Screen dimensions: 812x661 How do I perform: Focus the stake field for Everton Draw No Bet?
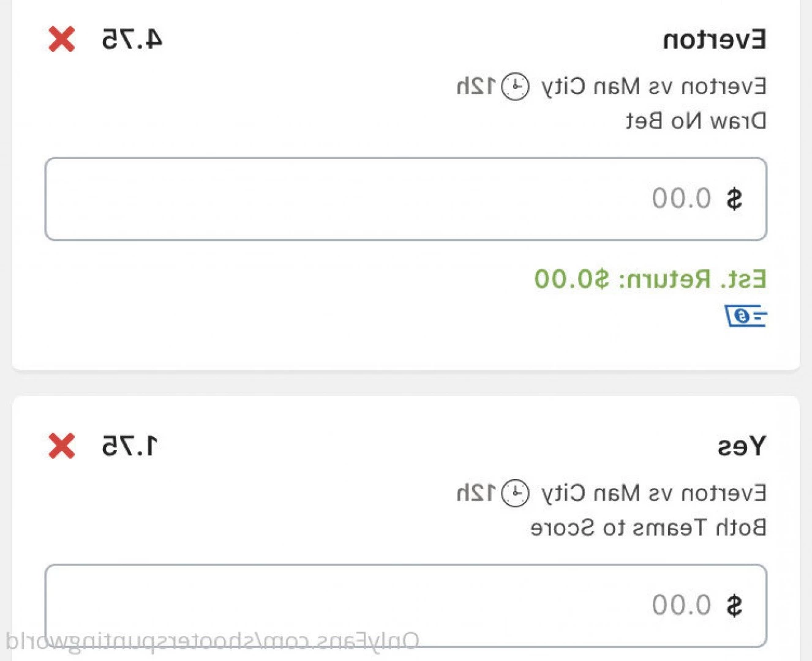click(x=406, y=199)
